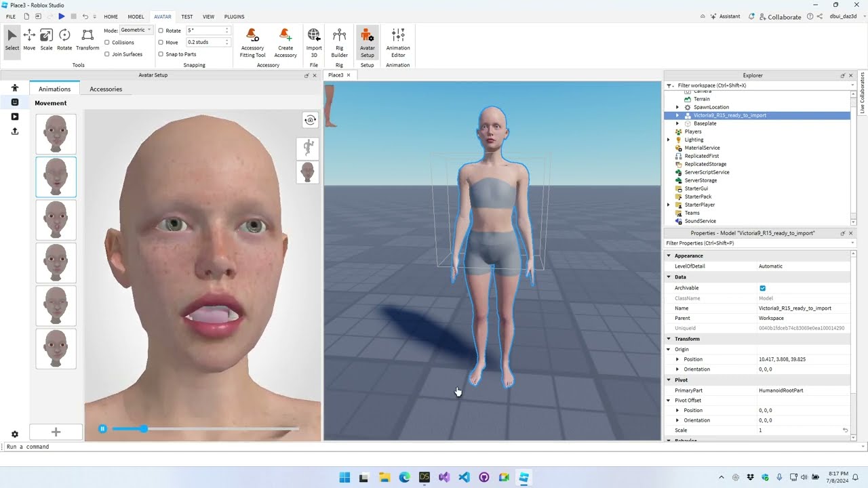The image size is (868, 488).
Task: Toggle Snap to Parts checkbox
Action: [161, 54]
